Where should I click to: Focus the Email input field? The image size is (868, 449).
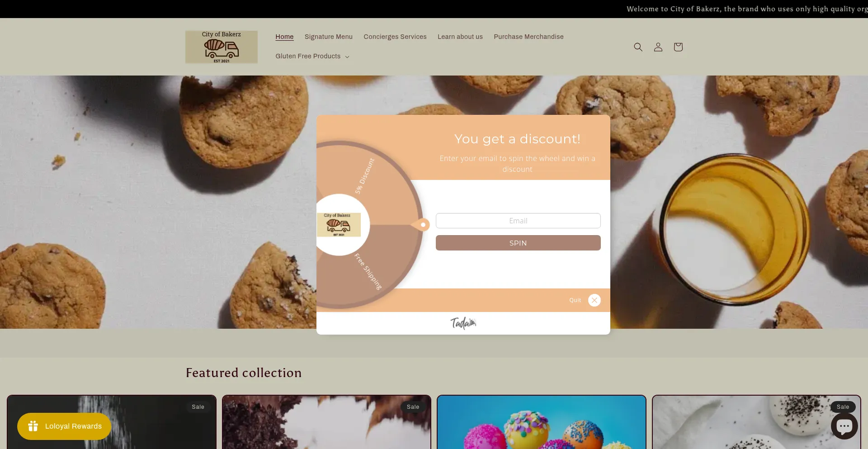pos(518,221)
